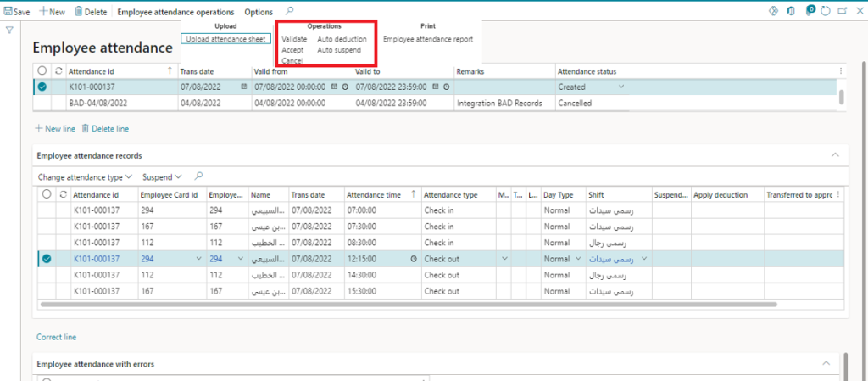The width and height of the screenshot is (868, 381).
Task: Click the Correct line link
Action: coord(56,337)
